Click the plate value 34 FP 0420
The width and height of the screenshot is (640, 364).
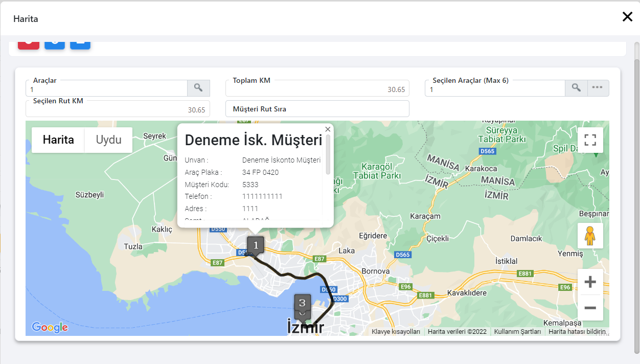pyautogui.click(x=261, y=172)
